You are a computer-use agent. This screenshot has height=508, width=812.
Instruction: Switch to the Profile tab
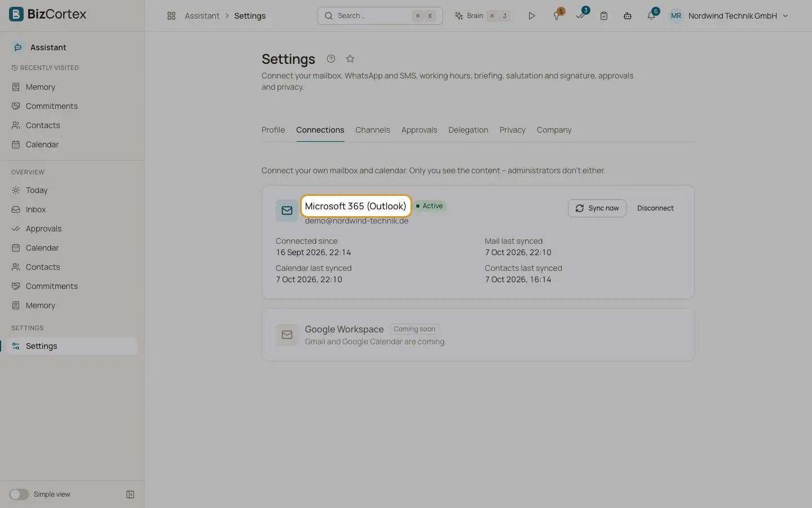click(x=273, y=130)
